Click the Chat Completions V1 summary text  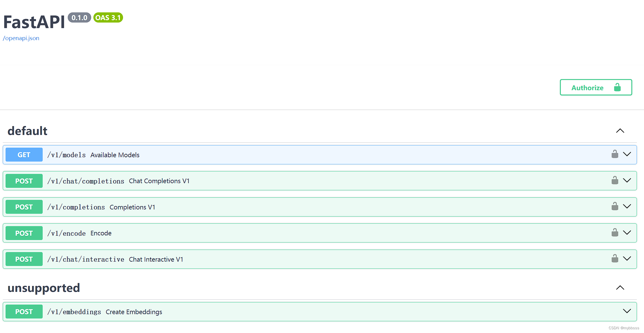pyautogui.click(x=159, y=181)
